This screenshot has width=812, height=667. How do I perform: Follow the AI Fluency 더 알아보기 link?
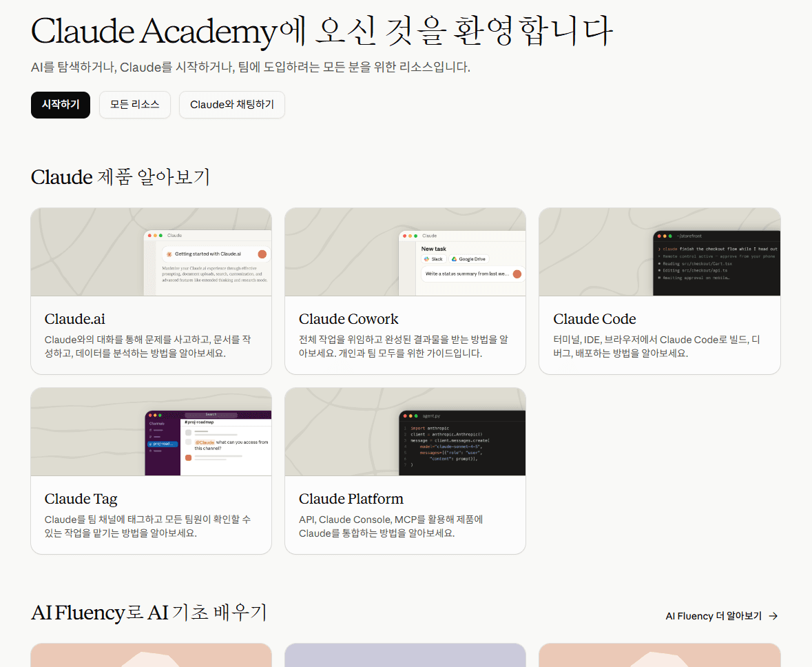(722, 616)
